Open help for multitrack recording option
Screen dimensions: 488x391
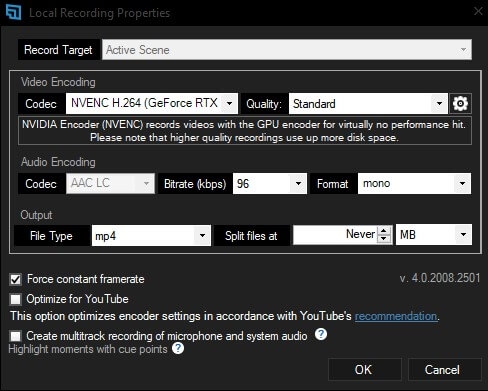321,334
